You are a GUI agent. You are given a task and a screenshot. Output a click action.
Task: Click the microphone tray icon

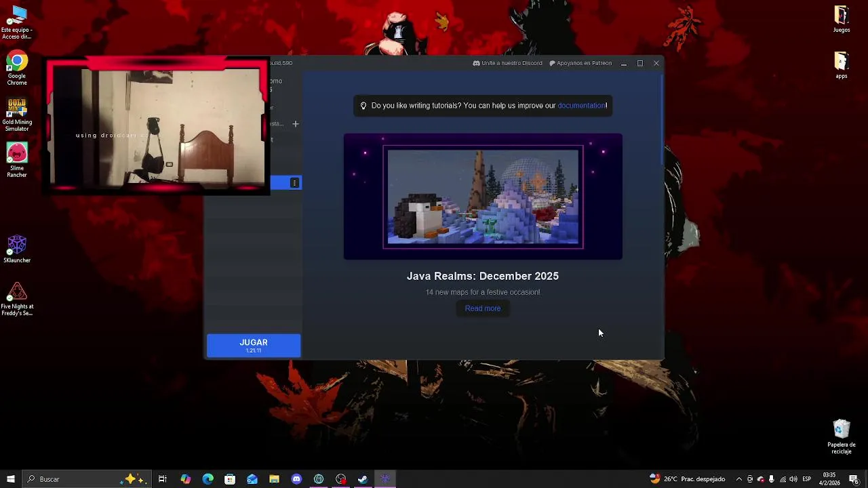[x=772, y=479]
